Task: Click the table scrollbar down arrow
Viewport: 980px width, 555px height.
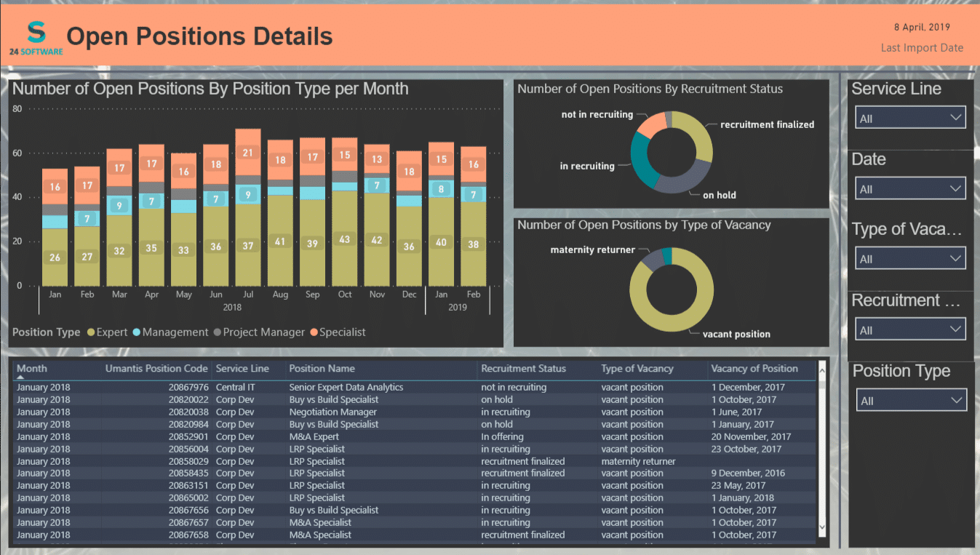Action: pyautogui.click(x=822, y=527)
